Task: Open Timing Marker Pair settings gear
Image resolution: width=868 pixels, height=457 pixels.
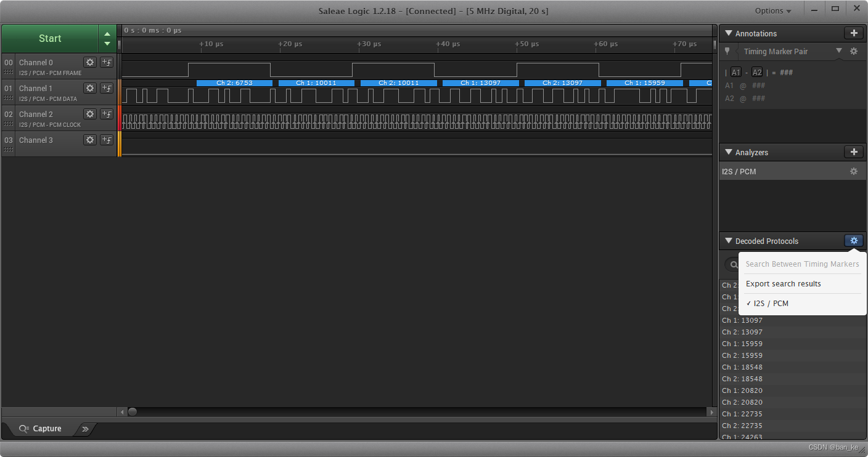Action: (x=854, y=51)
